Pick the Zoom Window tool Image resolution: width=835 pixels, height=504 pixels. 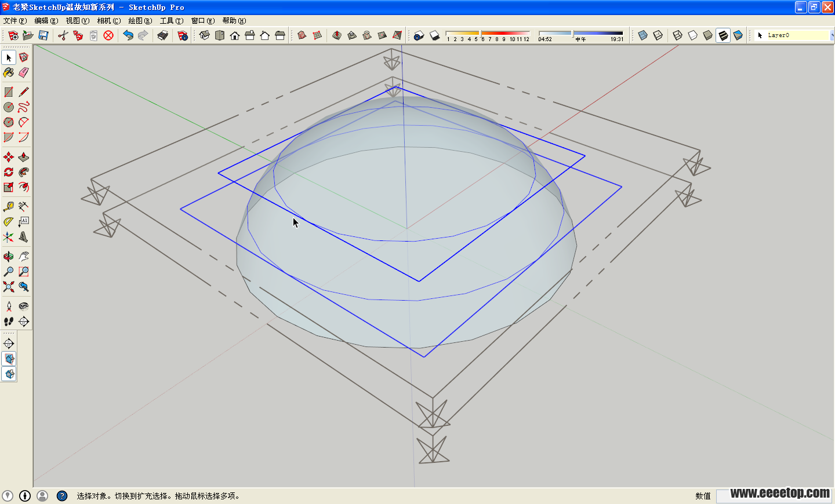click(x=24, y=272)
